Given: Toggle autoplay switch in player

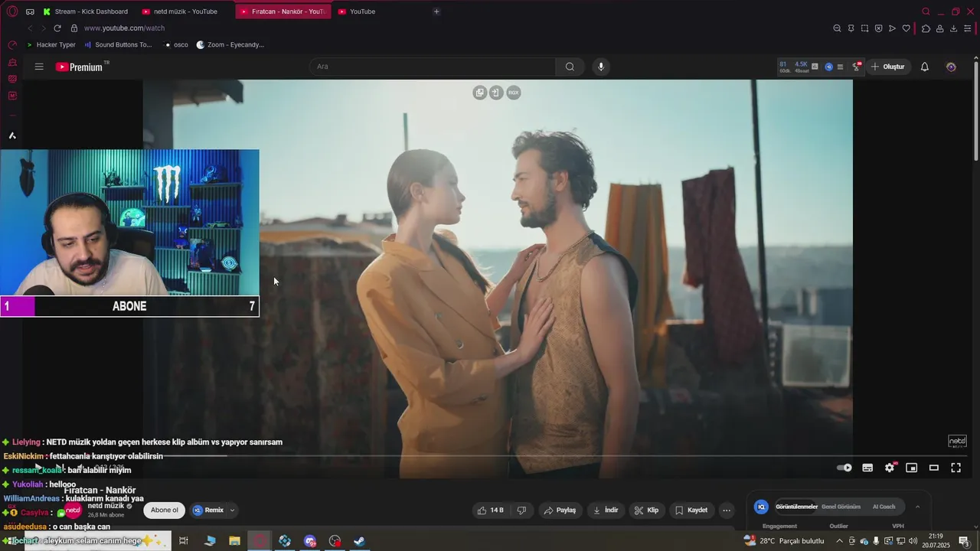Looking at the screenshot, I should click(844, 468).
